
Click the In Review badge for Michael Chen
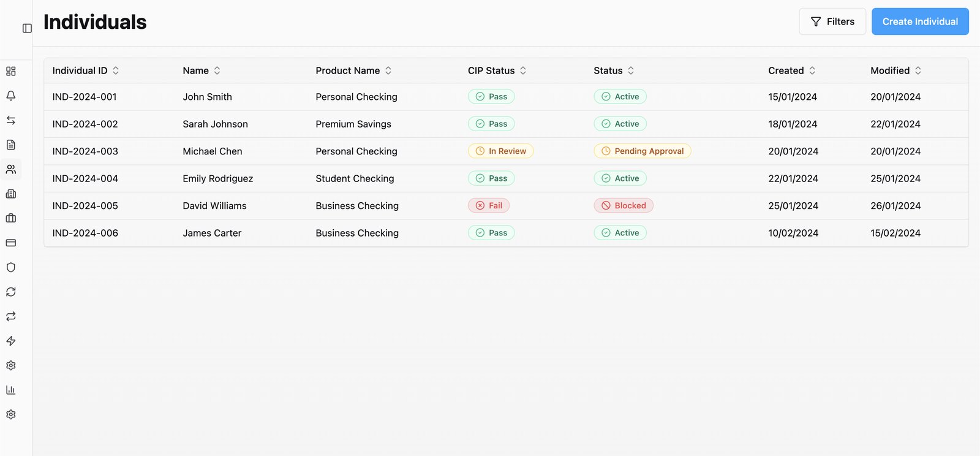[501, 151]
